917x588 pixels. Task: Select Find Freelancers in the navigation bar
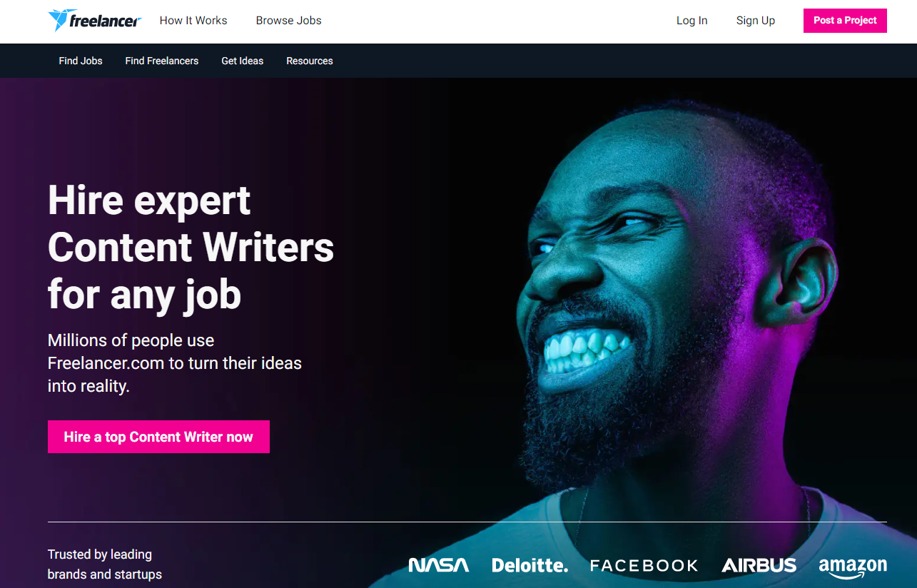162,61
